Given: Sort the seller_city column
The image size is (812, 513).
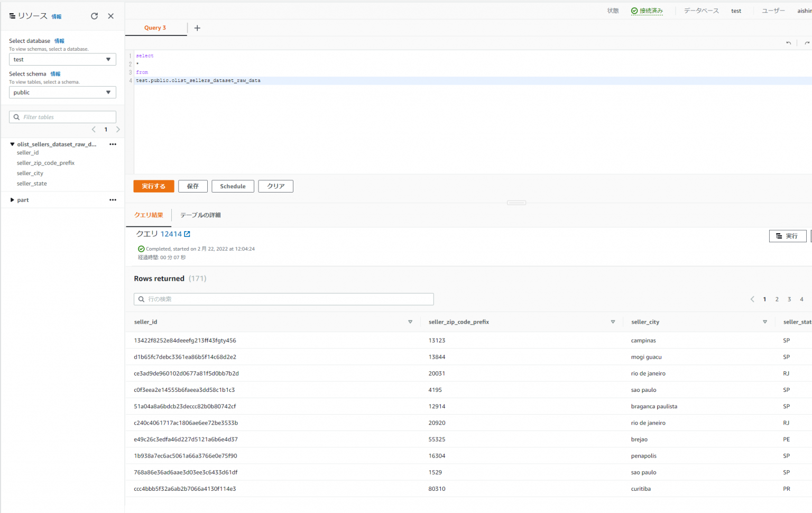Looking at the screenshot, I should click(x=764, y=322).
